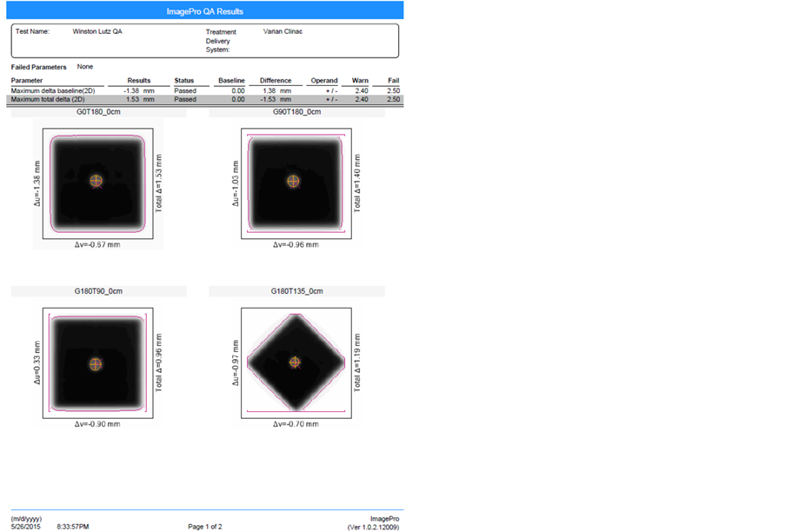Click the -1.38 mm result value
Screen dimensions: 785x532
[x=139, y=91]
